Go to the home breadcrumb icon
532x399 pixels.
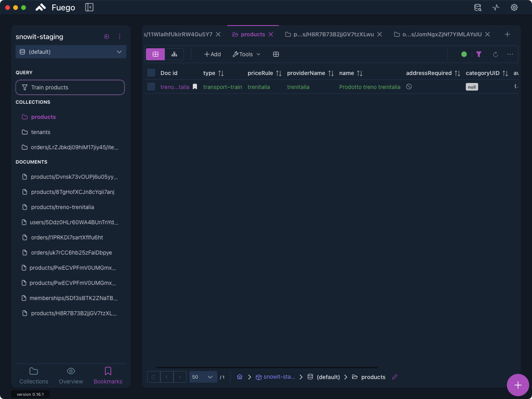click(240, 377)
